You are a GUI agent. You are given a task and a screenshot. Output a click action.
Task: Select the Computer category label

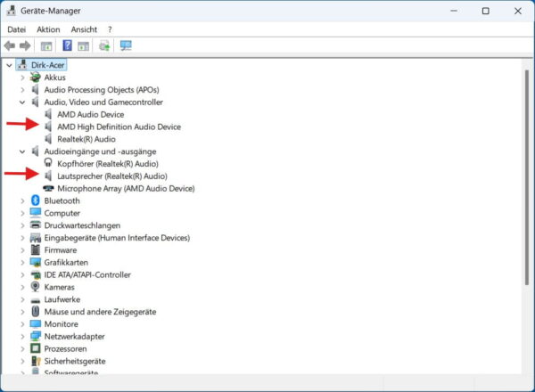62,214
